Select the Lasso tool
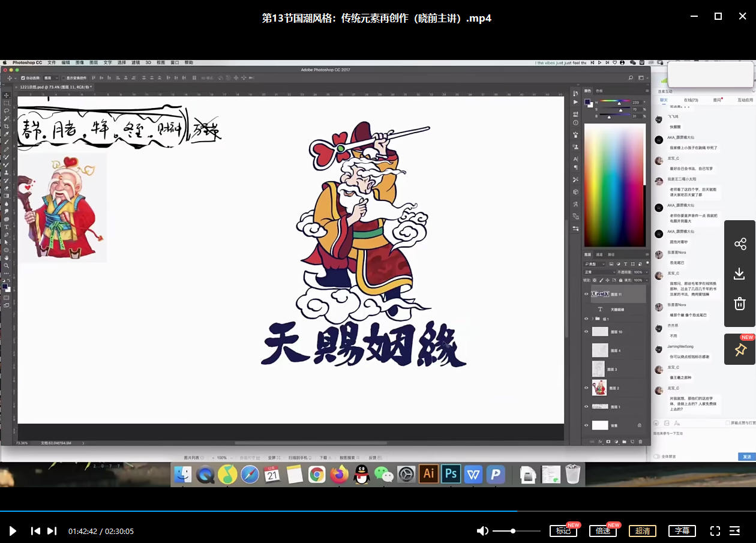 click(7, 110)
